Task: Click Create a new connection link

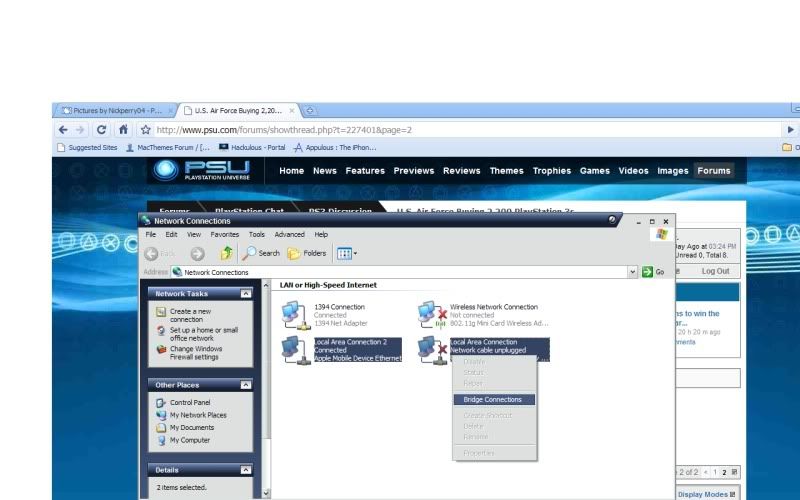Action: [190, 315]
